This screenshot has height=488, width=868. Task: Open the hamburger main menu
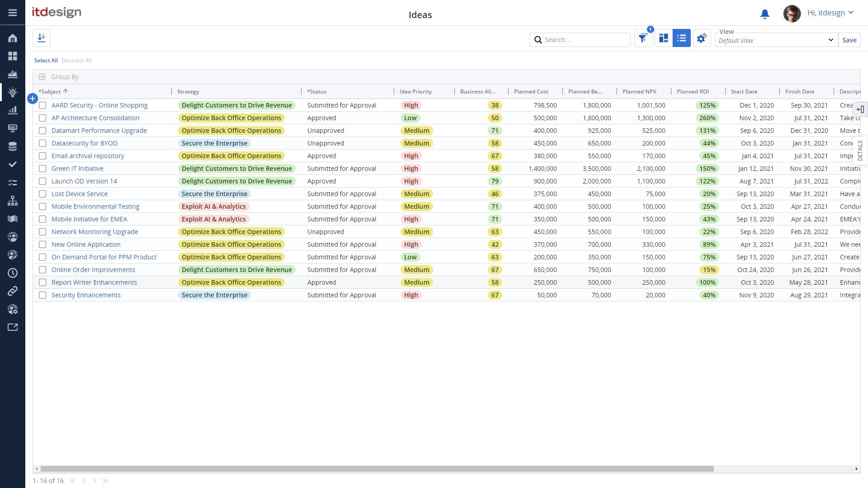point(13,13)
